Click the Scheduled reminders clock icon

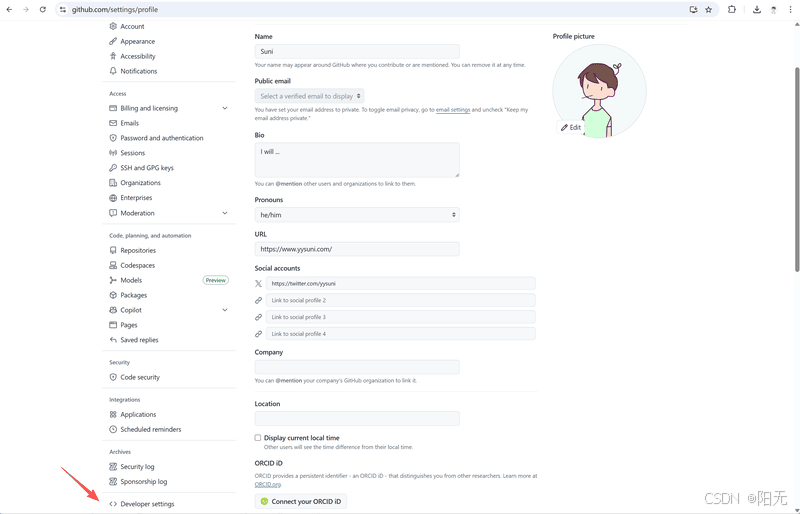coord(113,429)
